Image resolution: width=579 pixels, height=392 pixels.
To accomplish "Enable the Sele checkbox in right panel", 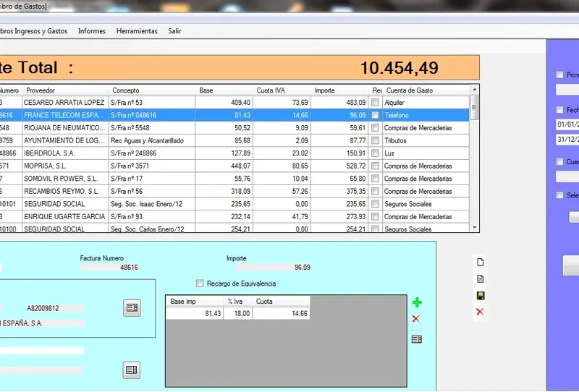I will (x=559, y=195).
